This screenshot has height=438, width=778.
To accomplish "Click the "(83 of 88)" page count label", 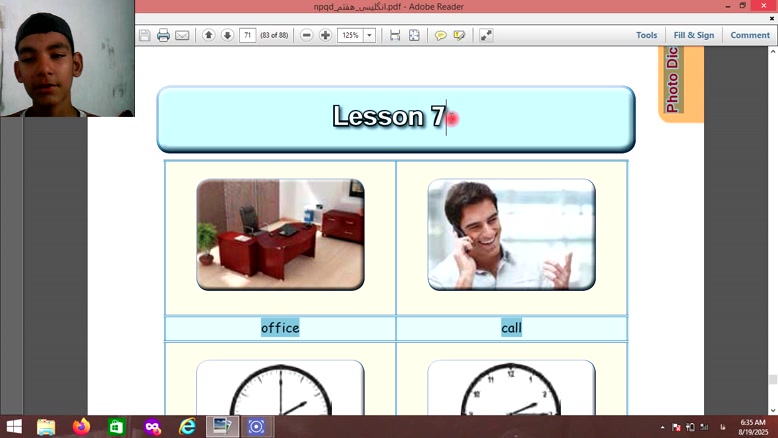I will click(x=274, y=35).
